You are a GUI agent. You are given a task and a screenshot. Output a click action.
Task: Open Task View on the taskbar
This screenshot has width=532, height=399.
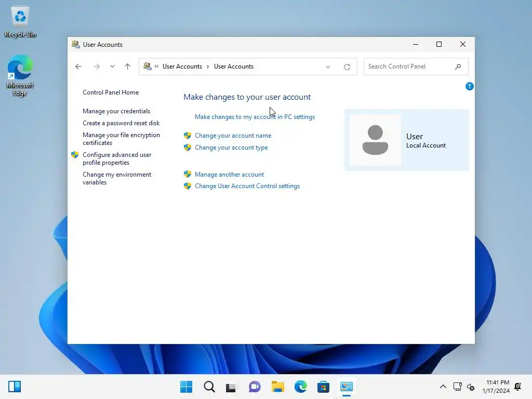(231, 387)
